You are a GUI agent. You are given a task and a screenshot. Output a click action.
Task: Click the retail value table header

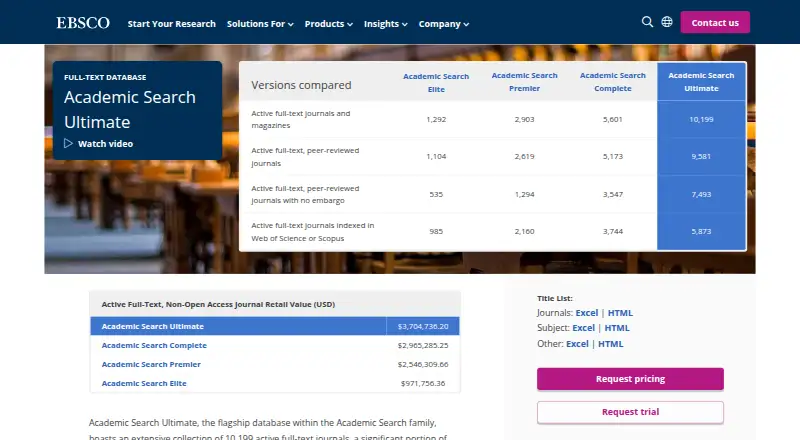pos(275,305)
